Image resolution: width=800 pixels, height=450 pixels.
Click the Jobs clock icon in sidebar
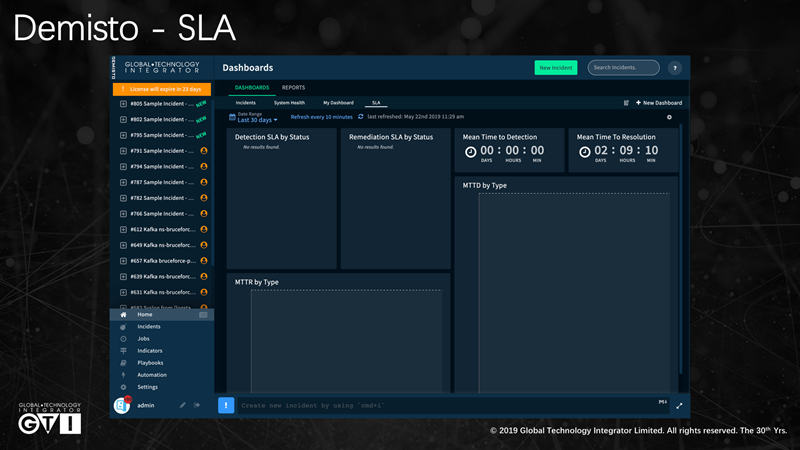pyautogui.click(x=123, y=339)
